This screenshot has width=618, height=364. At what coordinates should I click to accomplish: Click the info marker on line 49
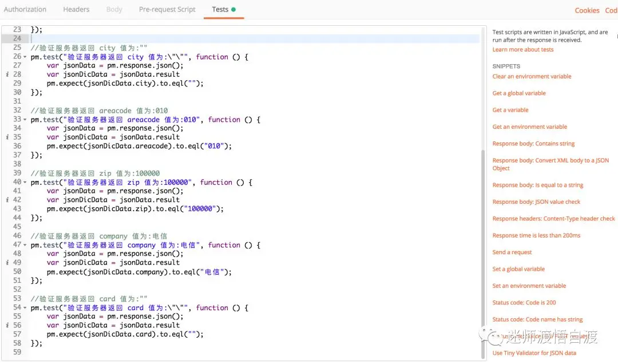coord(7,263)
